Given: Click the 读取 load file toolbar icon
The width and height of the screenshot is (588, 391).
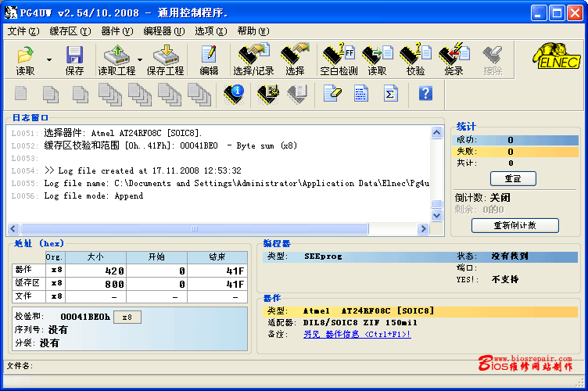Looking at the screenshot, I should (25, 60).
